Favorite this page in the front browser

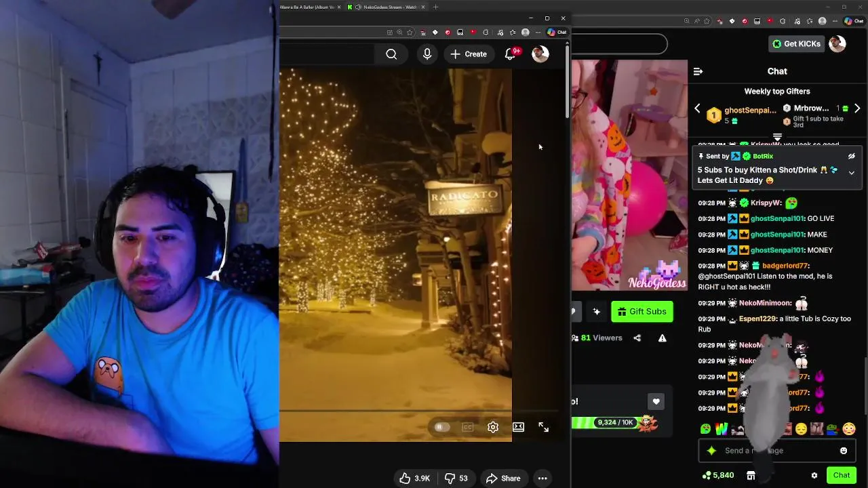(410, 32)
